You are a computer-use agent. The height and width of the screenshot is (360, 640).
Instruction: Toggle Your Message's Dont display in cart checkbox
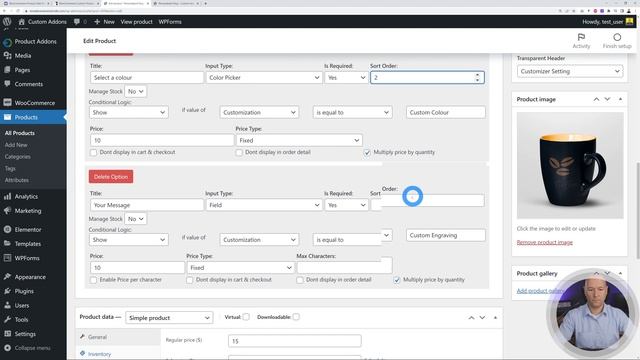click(189, 280)
